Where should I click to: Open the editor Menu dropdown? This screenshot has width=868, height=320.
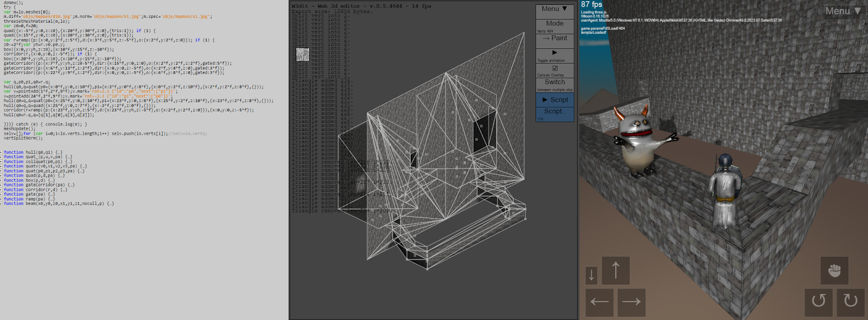[554, 11]
